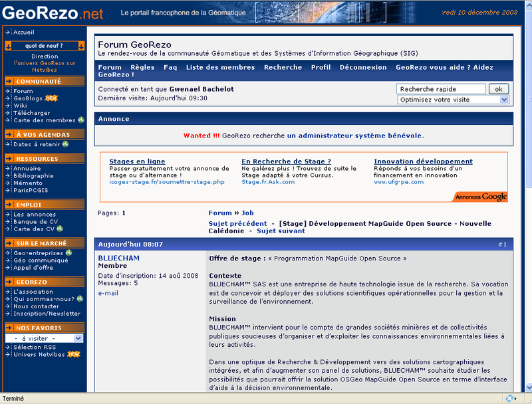Screen dimensions: 532x404
Task: Focus the 'Recherche rapide' search field
Action: tap(440, 89)
